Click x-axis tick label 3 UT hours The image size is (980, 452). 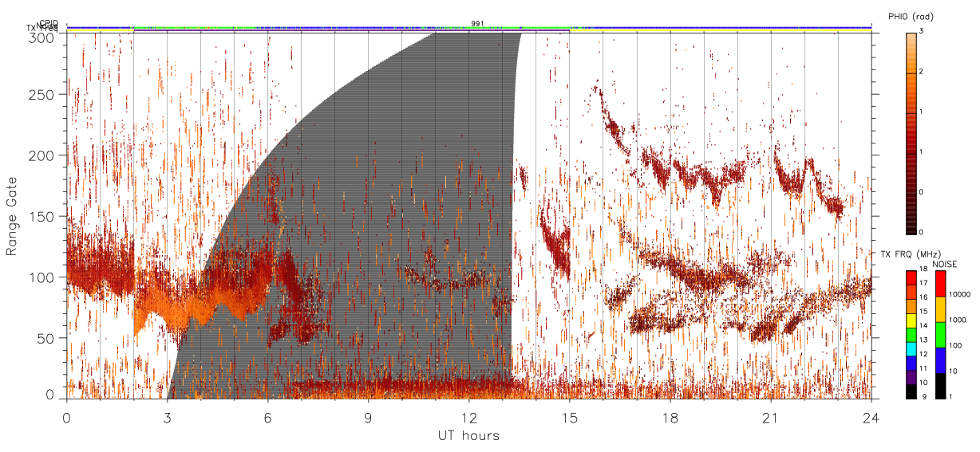pyautogui.click(x=168, y=418)
